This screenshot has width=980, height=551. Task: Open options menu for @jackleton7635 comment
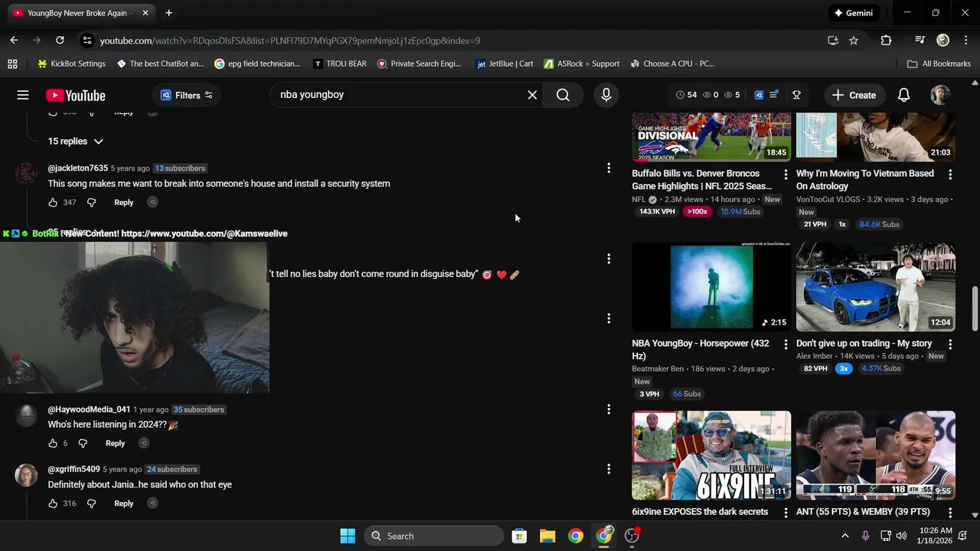[609, 168]
